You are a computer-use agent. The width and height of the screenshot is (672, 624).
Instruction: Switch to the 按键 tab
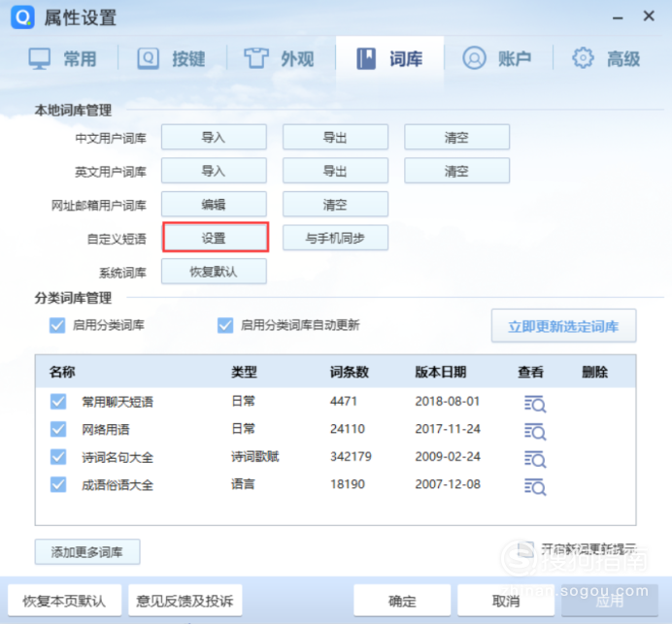[172, 58]
